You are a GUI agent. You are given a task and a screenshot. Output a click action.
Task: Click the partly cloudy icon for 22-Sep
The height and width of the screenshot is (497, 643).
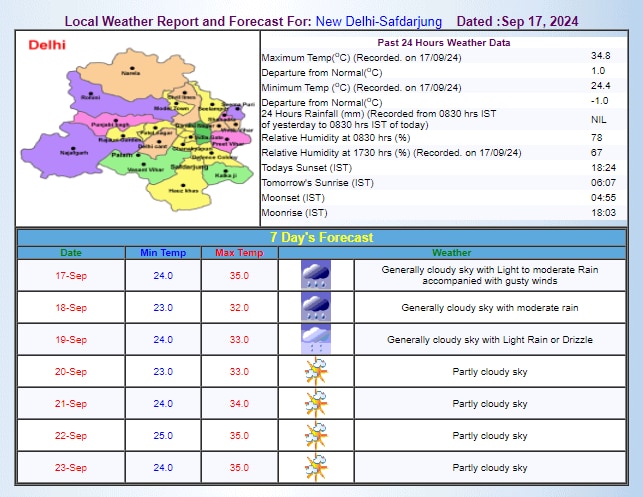tap(316, 436)
